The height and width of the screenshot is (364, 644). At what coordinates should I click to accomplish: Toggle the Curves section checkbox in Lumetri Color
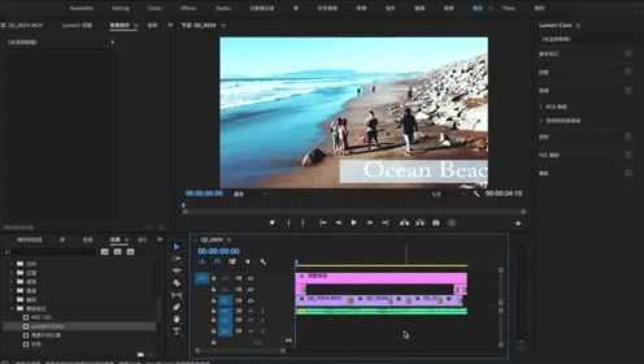(628, 90)
